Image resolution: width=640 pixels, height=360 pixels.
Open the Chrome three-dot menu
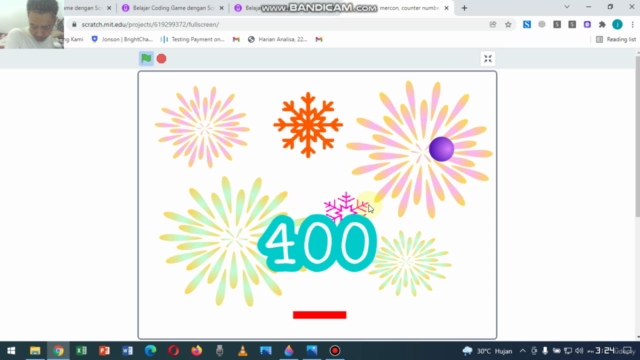tap(632, 24)
